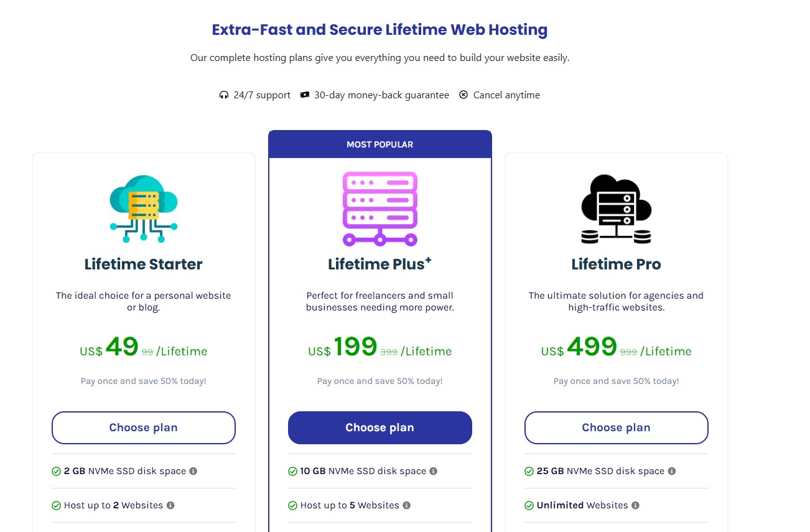The image size is (810, 532).
Task: Click the Lifetime Starter cloud server icon
Action: (x=144, y=208)
